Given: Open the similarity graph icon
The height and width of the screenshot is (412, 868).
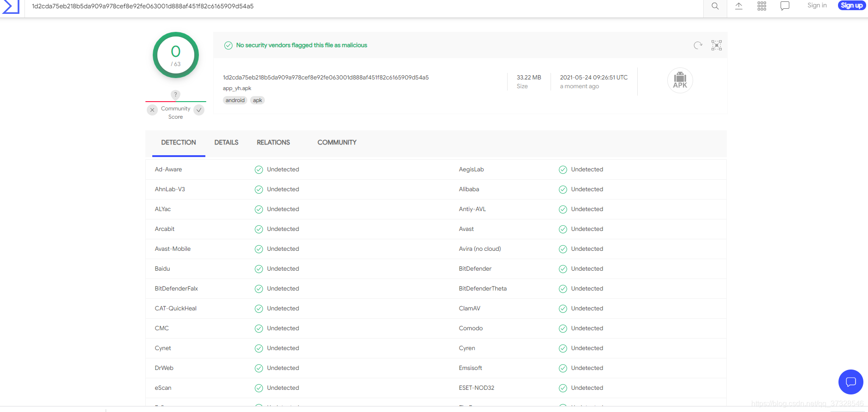Looking at the screenshot, I should coord(717,45).
